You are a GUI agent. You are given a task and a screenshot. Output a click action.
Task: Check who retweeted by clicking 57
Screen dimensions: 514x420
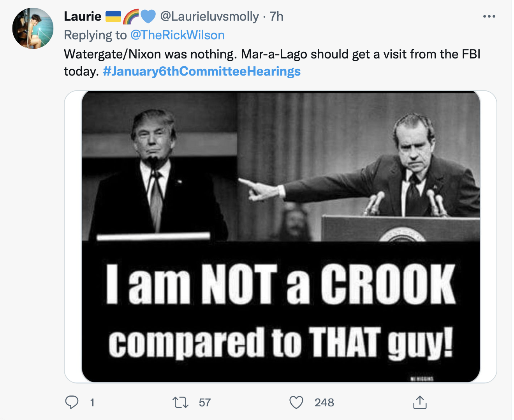pyautogui.click(x=205, y=402)
